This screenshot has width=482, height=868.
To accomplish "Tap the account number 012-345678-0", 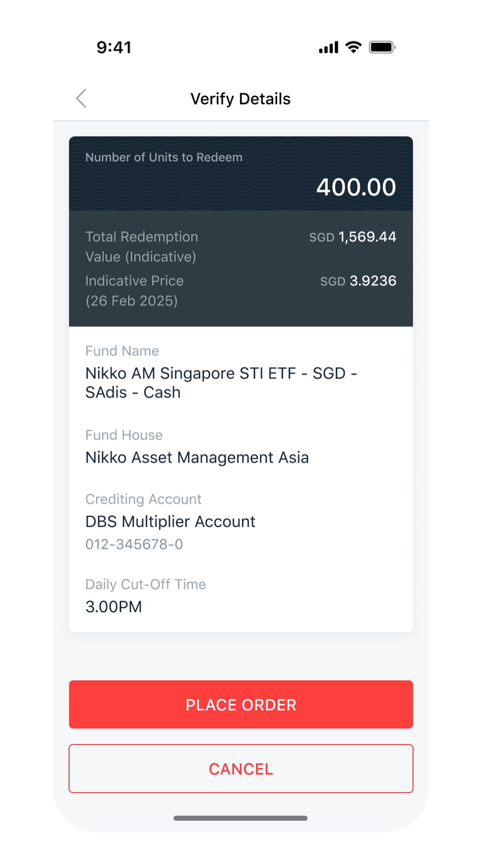I will tap(134, 544).
